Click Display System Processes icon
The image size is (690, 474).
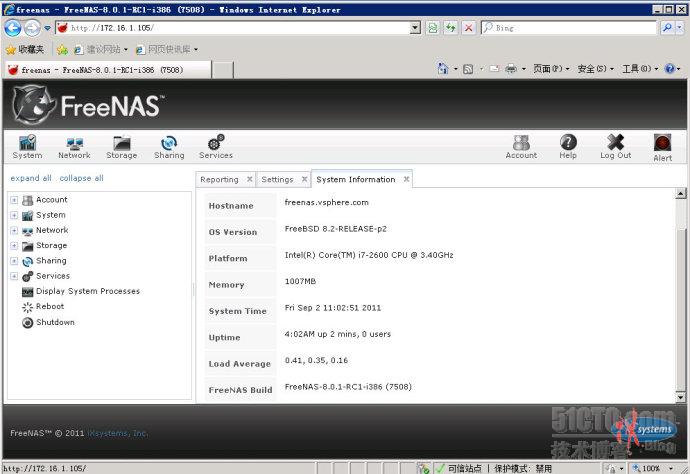click(27, 292)
